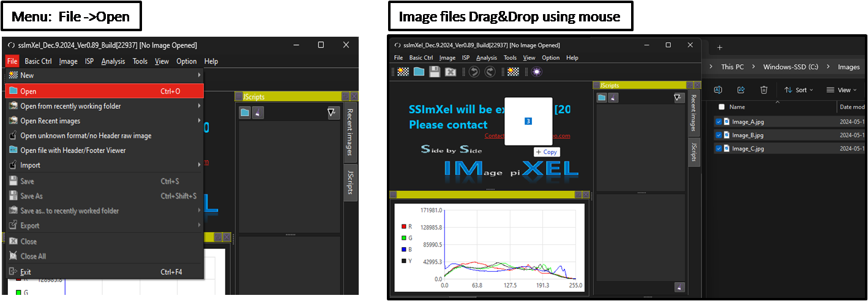Click JScripts folder icon in Drag&Drop screenshot

[602, 97]
